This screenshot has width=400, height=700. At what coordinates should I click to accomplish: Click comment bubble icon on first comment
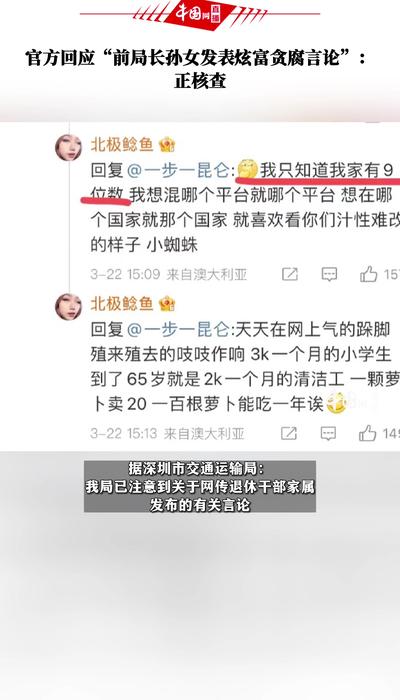329,274
